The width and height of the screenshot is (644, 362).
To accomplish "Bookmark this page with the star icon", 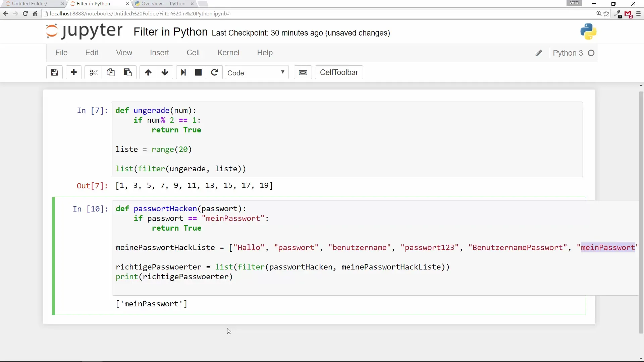I will 606,14.
